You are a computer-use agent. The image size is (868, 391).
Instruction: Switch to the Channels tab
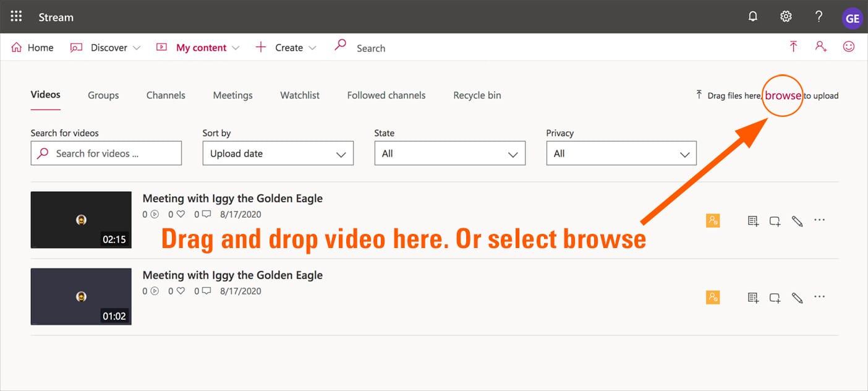166,95
